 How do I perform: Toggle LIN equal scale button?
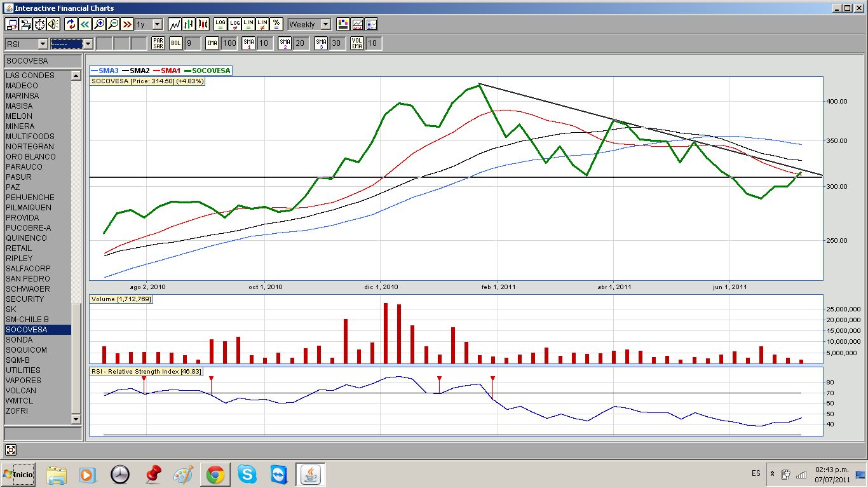point(248,24)
